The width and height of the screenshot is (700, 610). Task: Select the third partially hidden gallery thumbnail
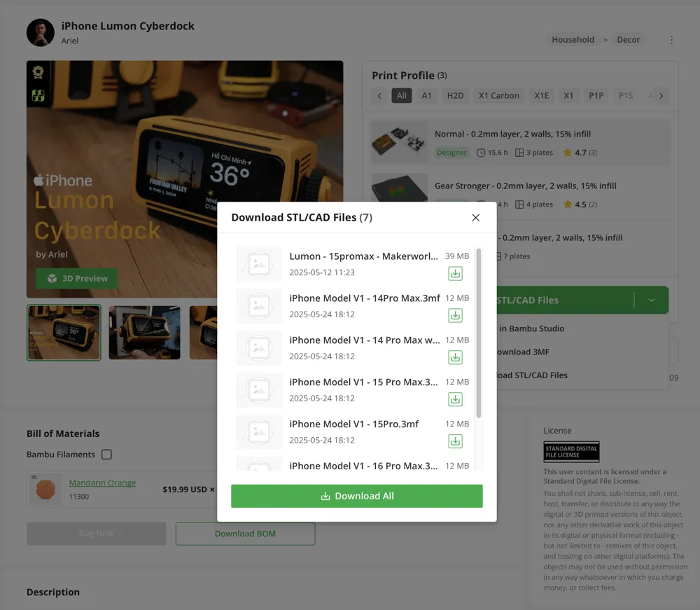point(204,333)
